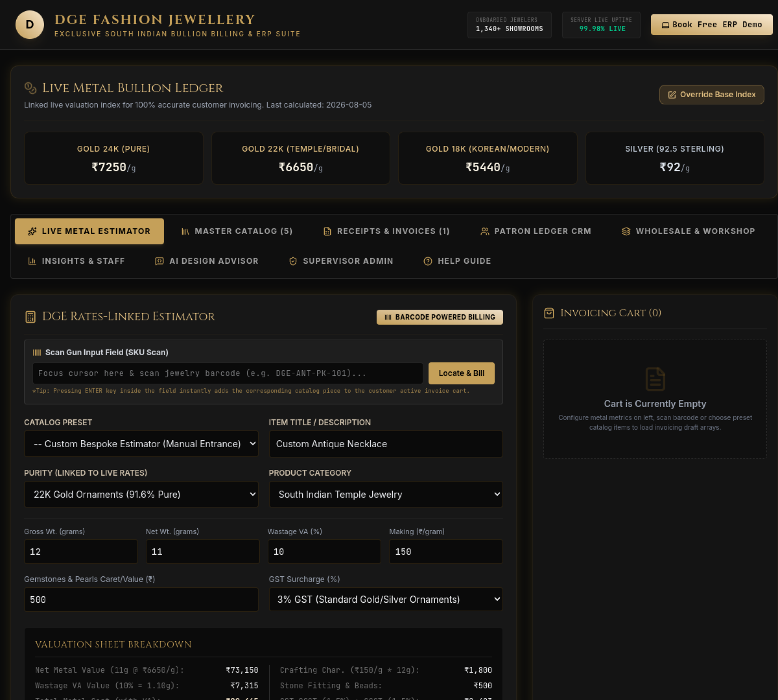Screen dimensions: 778x700
Task: Click the Item Title / Description field
Action: coord(385,444)
